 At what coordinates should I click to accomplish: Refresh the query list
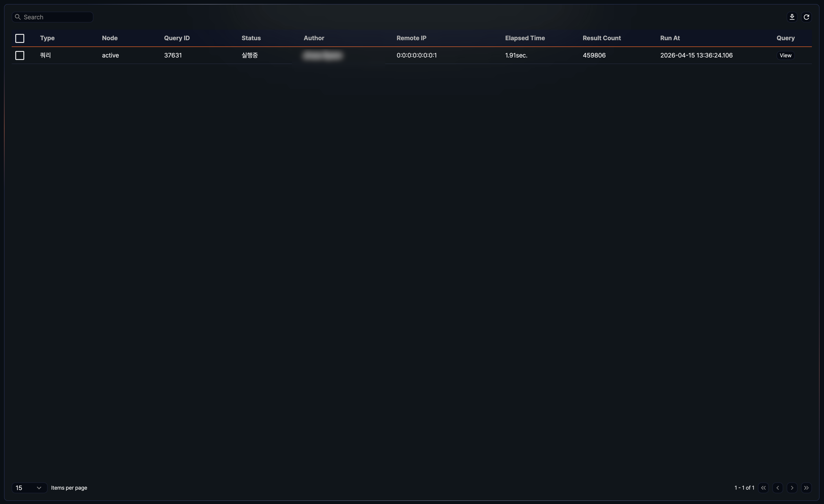[x=807, y=17]
